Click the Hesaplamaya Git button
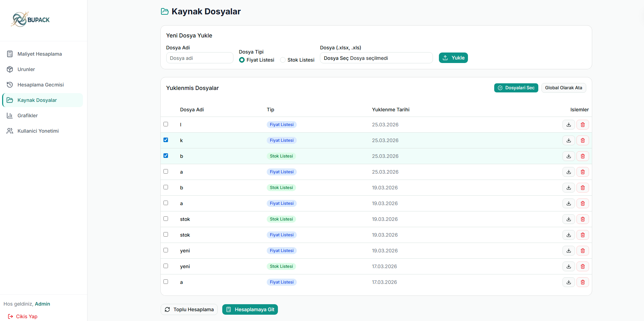The width and height of the screenshot is (644, 321). click(250, 309)
